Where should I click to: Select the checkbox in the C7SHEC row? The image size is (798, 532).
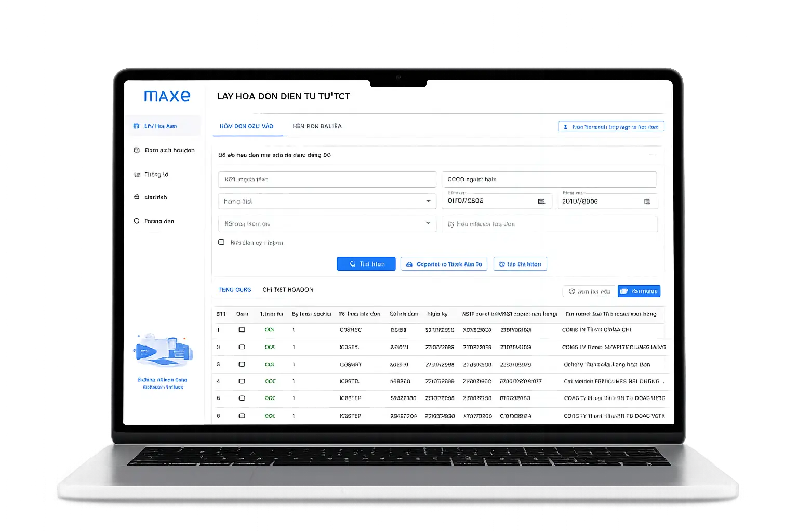[242, 330]
